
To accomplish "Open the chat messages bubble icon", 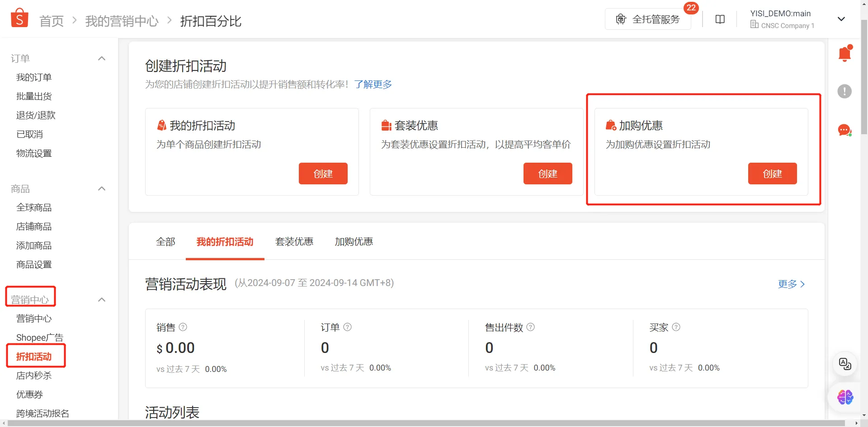I will tap(844, 130).
